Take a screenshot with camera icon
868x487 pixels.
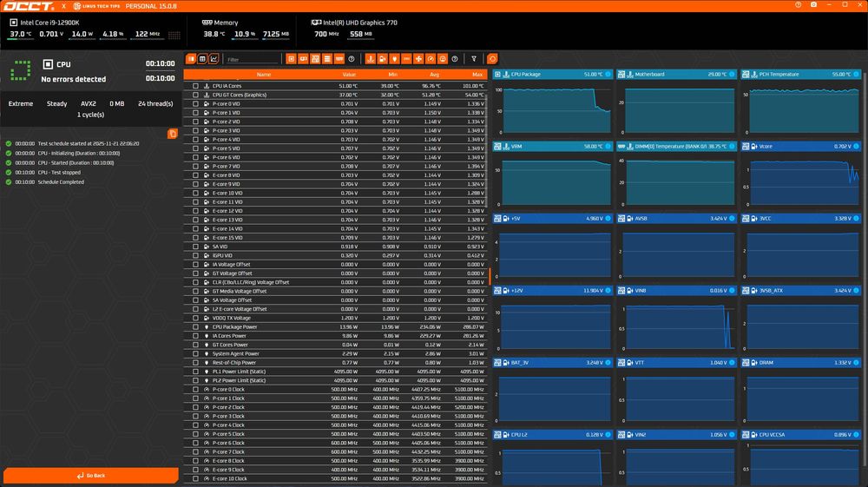pos(814,5)
